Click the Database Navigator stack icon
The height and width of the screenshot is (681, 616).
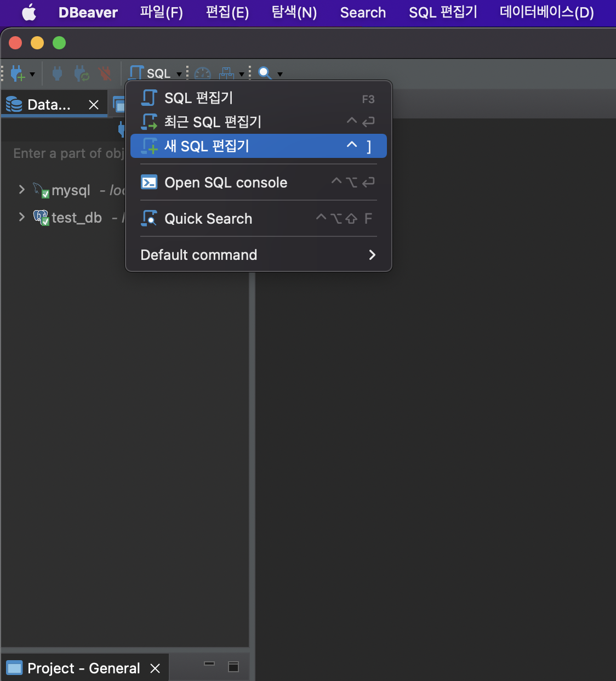(x=14, y=104)
